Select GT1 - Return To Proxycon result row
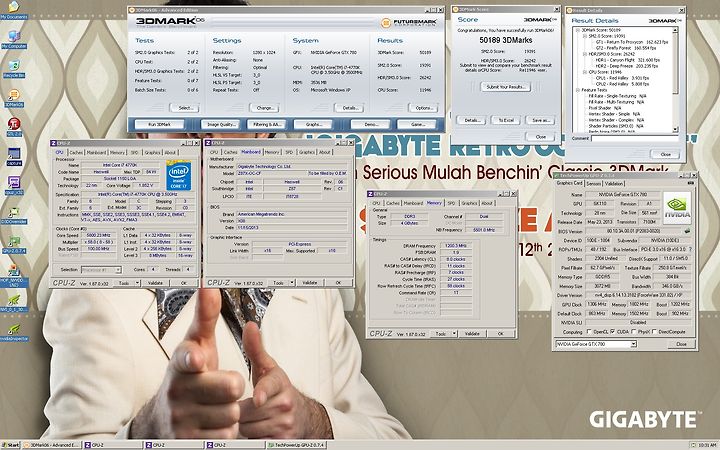The width and height of the screenshot is (720, 450). 632,42
